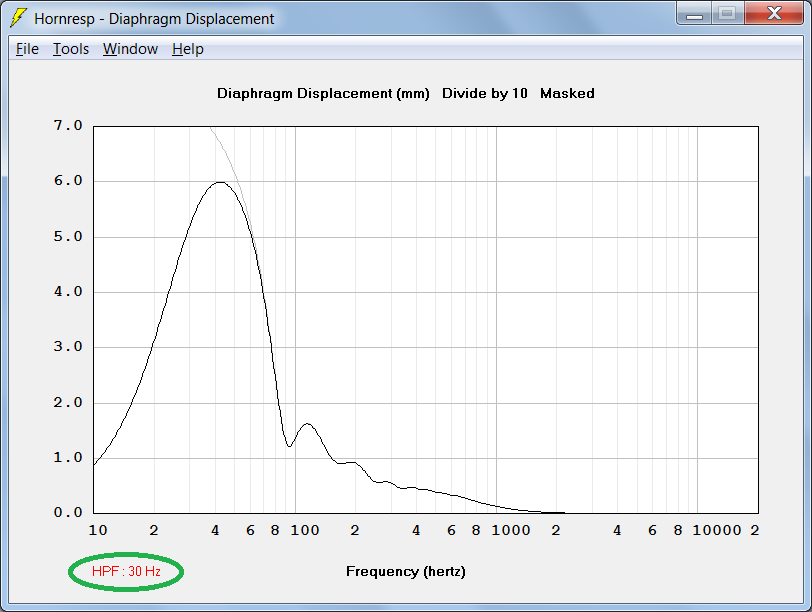This screenshot has width=812, height=612.
Task: Click the 1.0 y-axis value
Action: tap(68, 457)
